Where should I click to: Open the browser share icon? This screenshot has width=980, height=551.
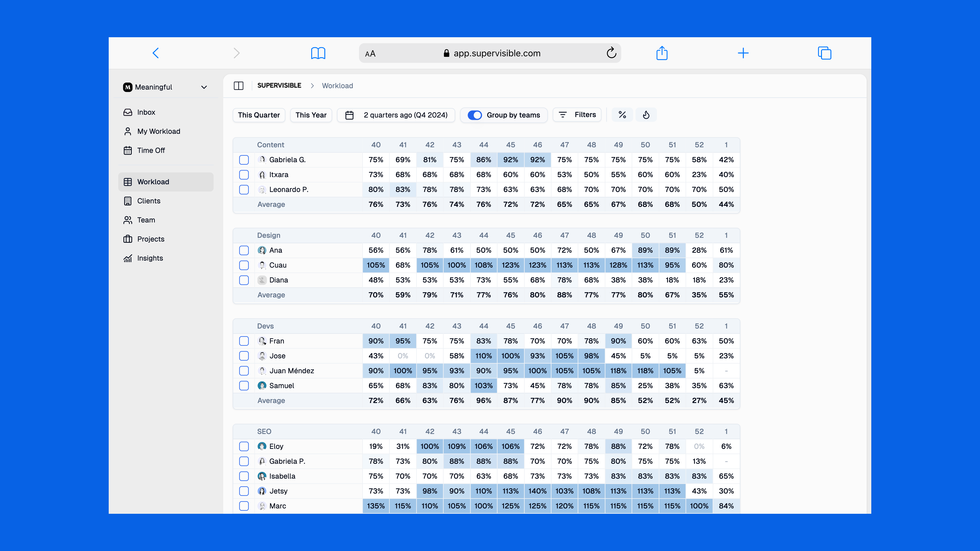coord(662,53)
